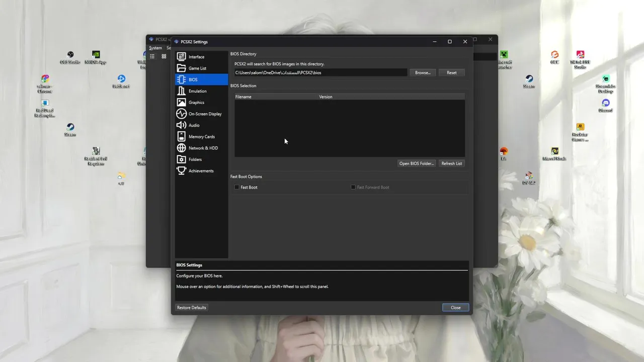Click Open BIOS Folder button
This screenshot has width=644, height=362.
click(416, 163)
